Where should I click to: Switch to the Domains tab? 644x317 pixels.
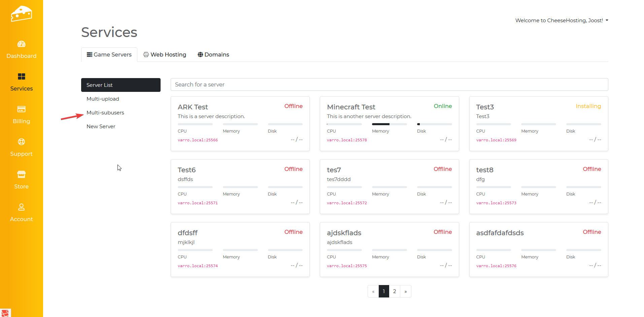(x=213, y=55)
